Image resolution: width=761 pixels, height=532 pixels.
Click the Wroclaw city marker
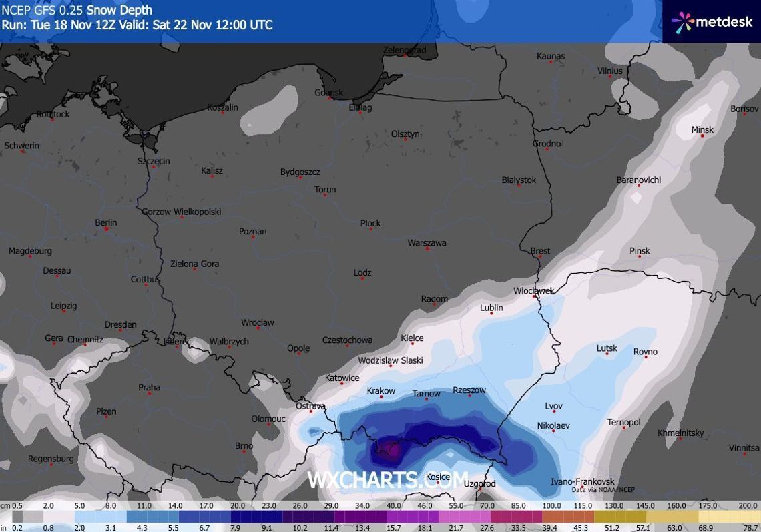click(257, 330)
